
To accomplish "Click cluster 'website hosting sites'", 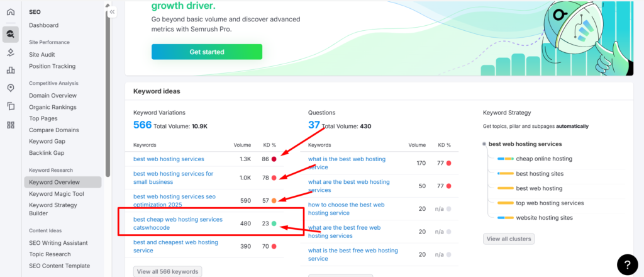I will click(x=544, y=218).
